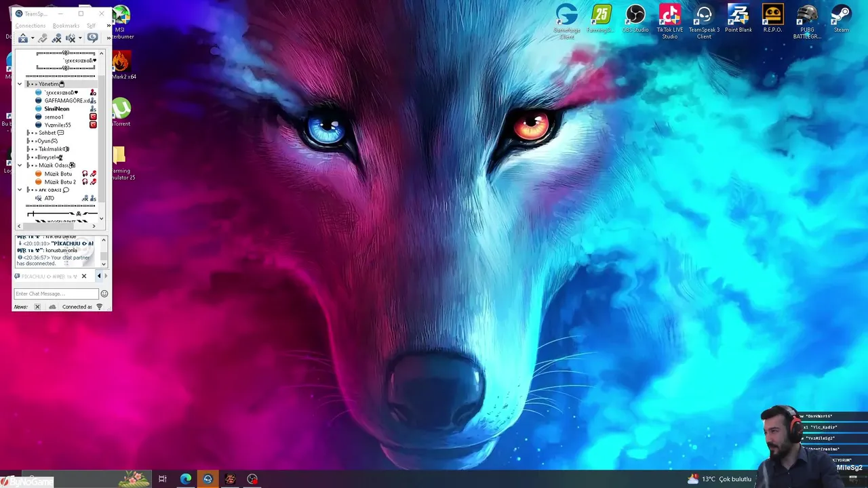
Task: Click the blue status orb next to SinsiNeon
Action: (39, 108)
